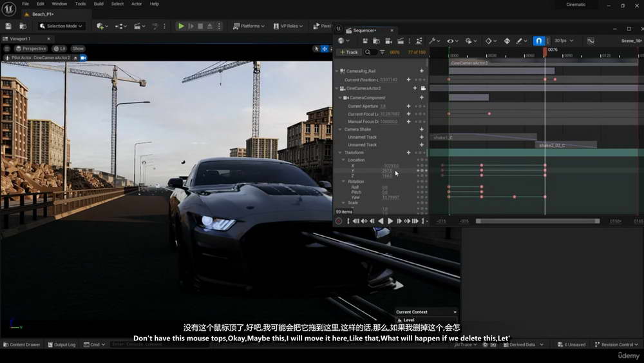Open the Edit menu
Screen dimensions: 644x363
click(x=40, y=4)
